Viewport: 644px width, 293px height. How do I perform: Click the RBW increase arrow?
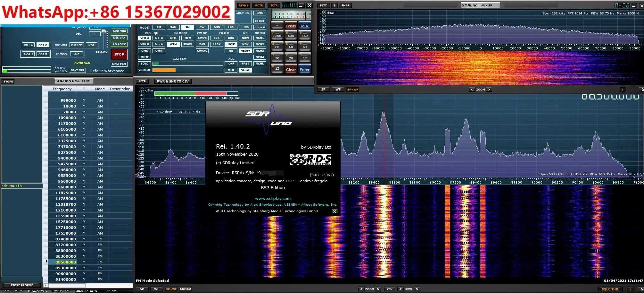coord(417,289)
